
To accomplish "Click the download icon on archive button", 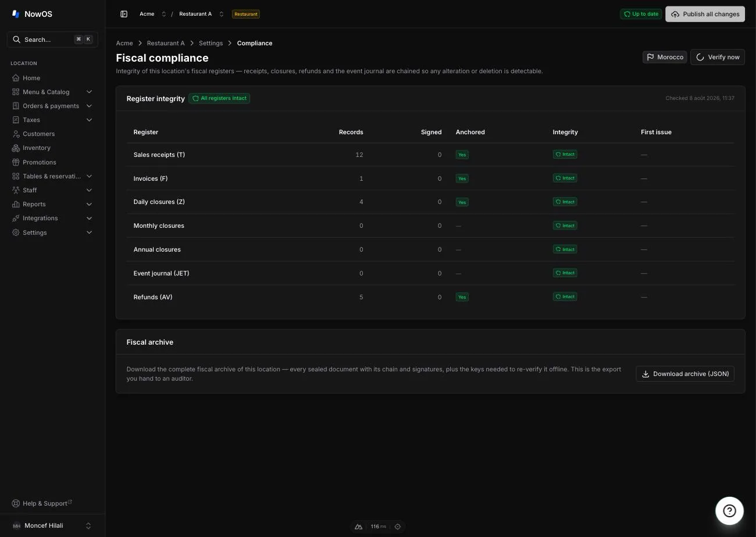I will [646, 374].
